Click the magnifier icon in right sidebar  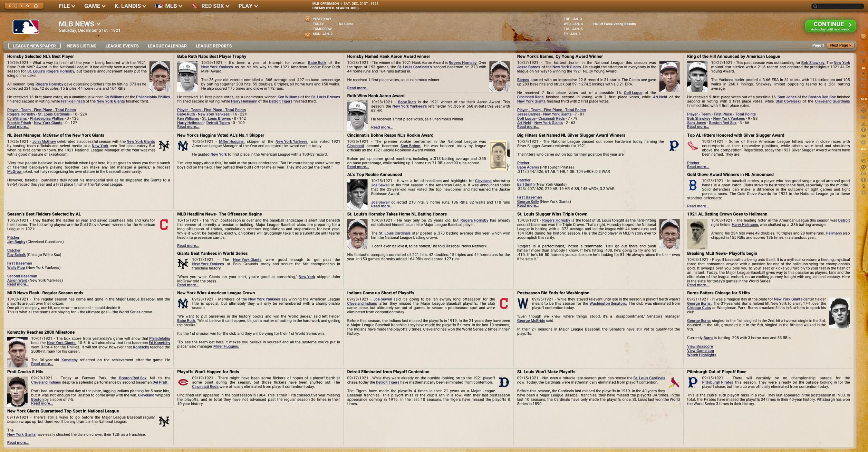tap(864, 86)
